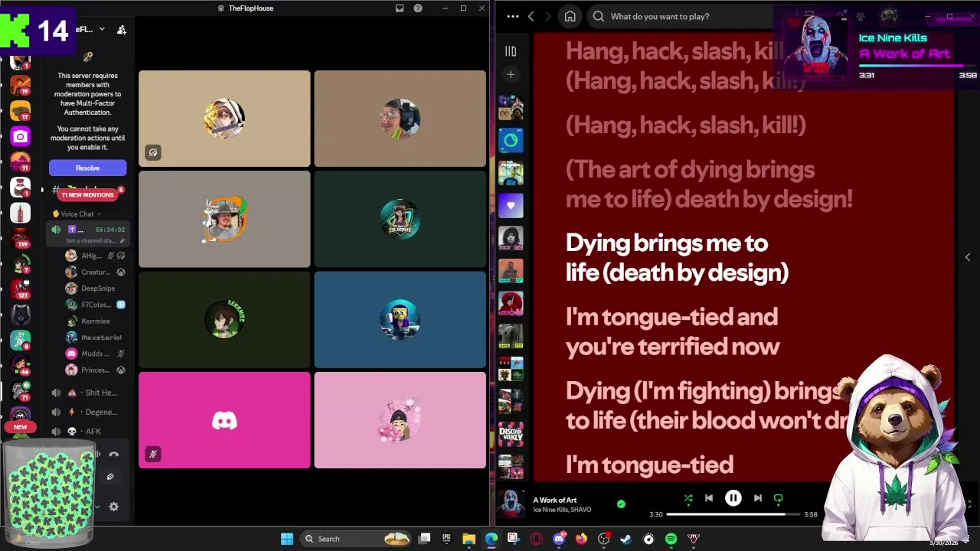This screenshot has height=551, width=980.
Task: Focus the Kerrmiee dark green video tile
Action: coord(224,320)
